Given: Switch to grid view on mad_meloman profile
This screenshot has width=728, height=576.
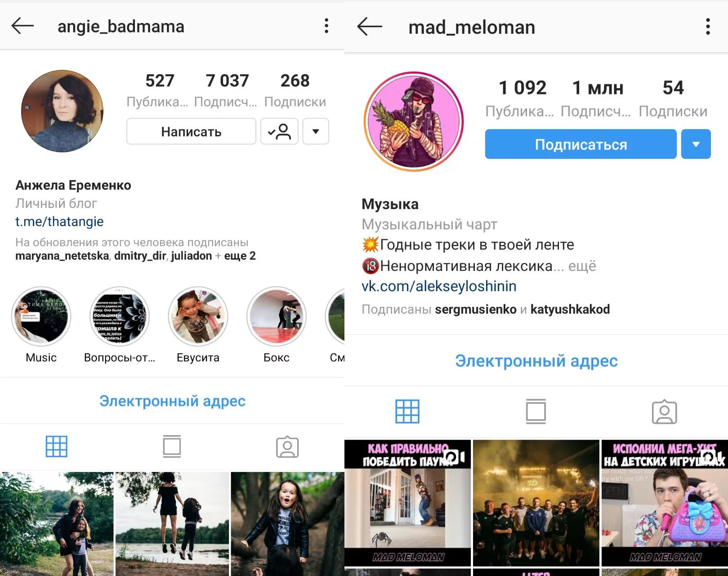Looking at the screenshot, I should pos(407,411).
